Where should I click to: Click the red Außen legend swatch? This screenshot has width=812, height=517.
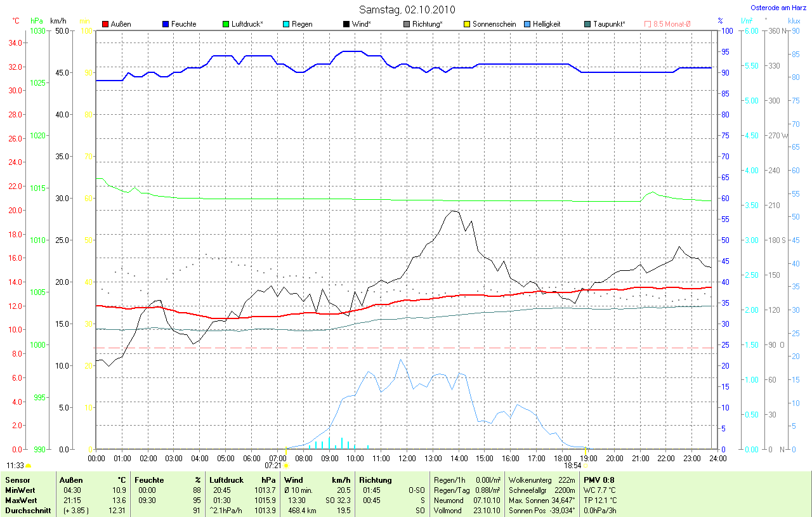(105, 24)
